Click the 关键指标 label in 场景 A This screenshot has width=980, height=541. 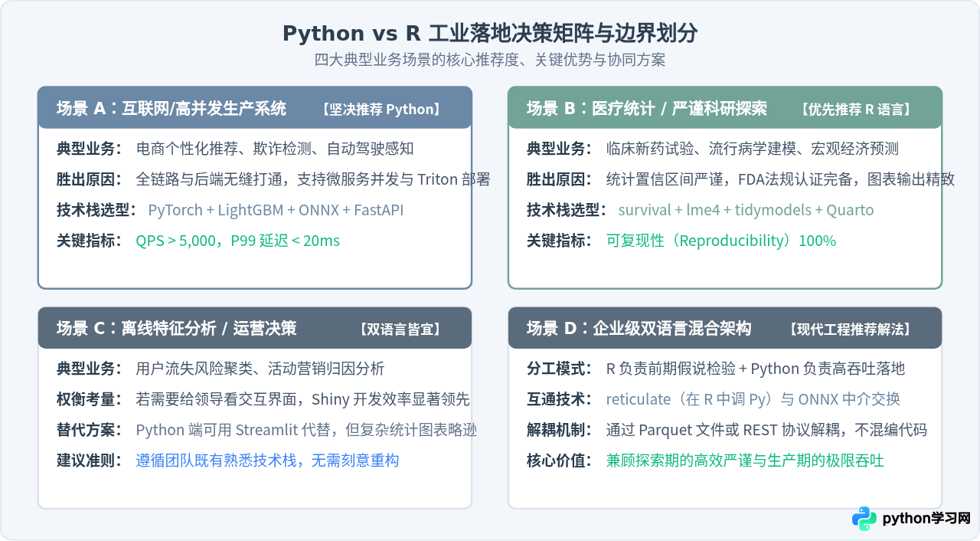[x=89, y=241]
